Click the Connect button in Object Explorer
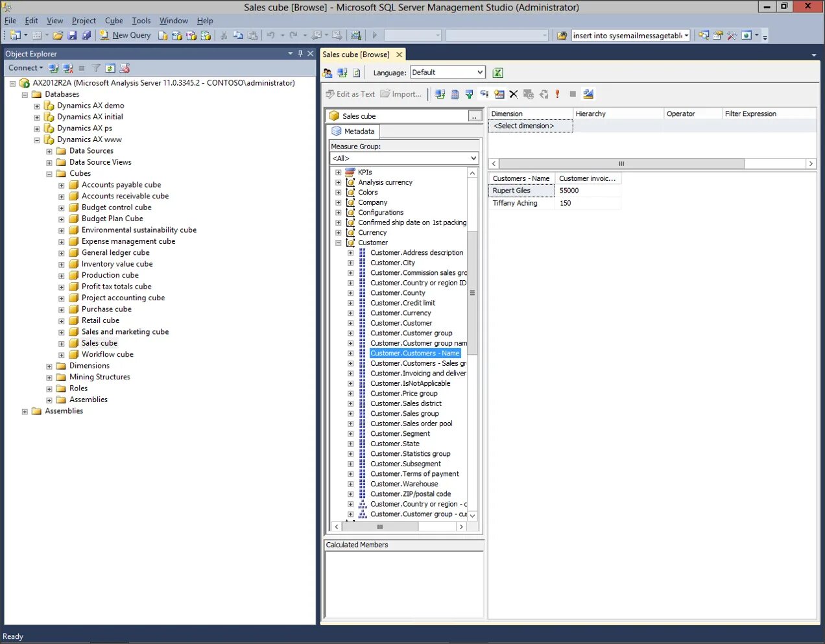 point(25,68)
